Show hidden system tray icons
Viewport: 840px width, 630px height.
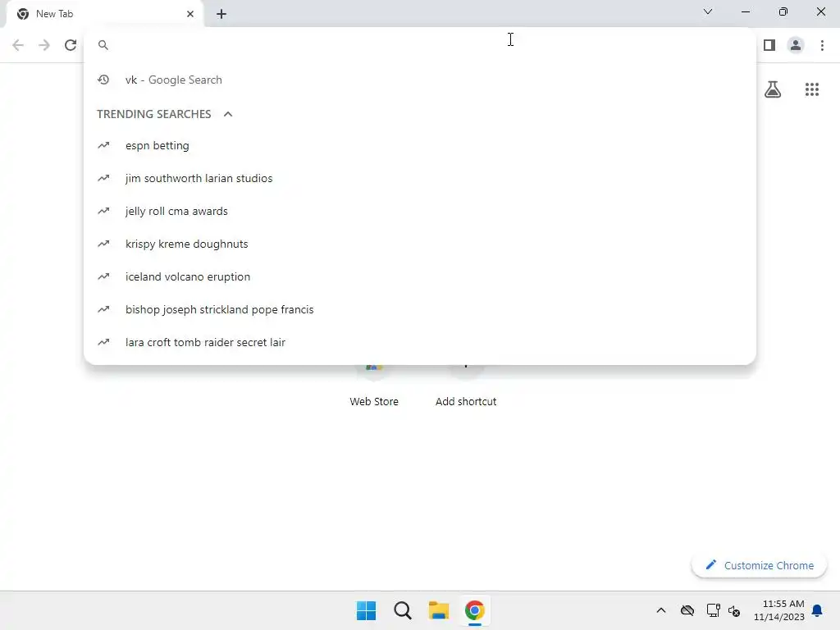click(661, 610)
